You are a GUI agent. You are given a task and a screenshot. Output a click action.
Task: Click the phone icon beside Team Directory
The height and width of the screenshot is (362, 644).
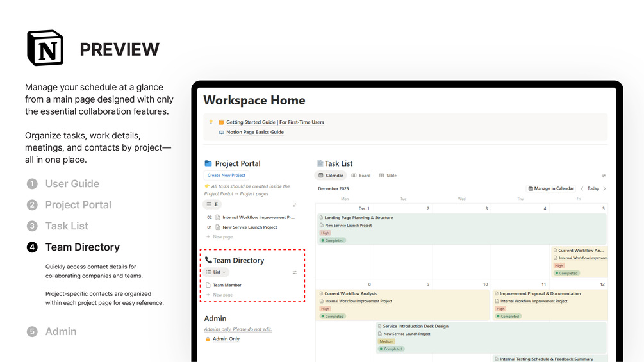[208, 260]
